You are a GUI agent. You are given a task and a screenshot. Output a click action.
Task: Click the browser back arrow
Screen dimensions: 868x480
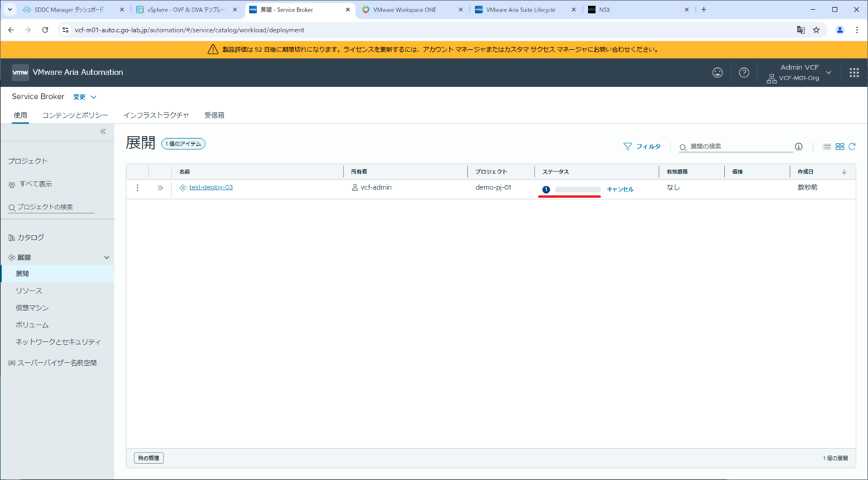pos(10,30)
